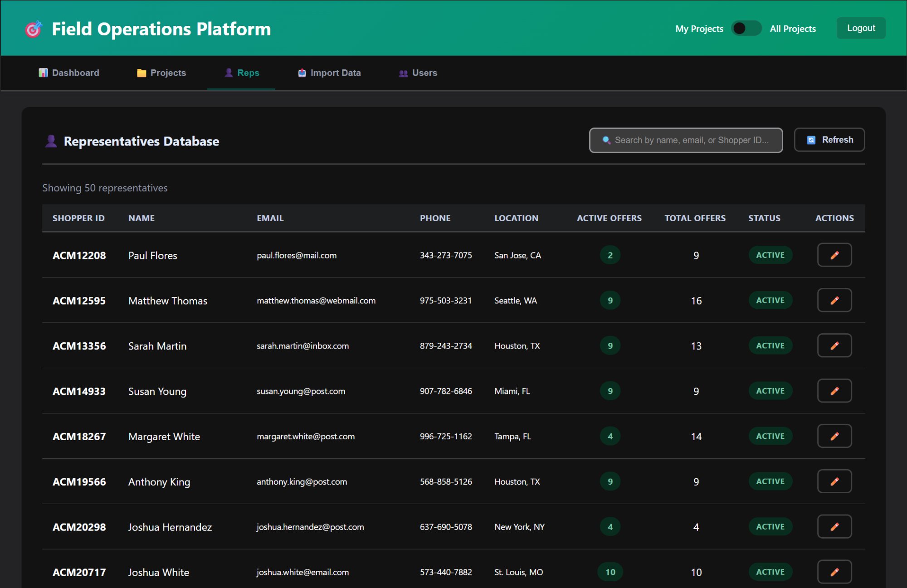Edit Joshua Hernandez with the pencil icon
Image resolution: width=907 pixels, height=588 pixels.
pyautogui.click(x=834, y=527)
